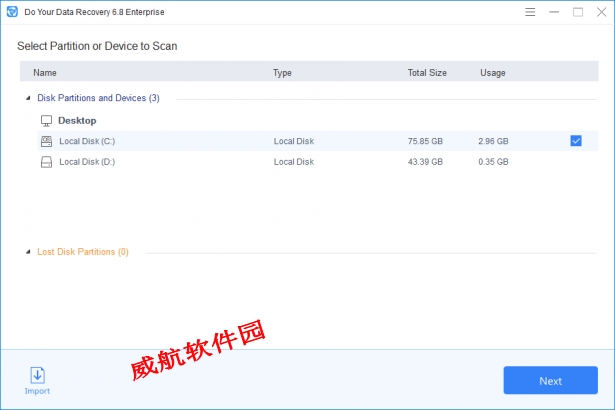Click the Local Disk (C:) drive icon
The image size is (615, 410).
pos(46,141)
